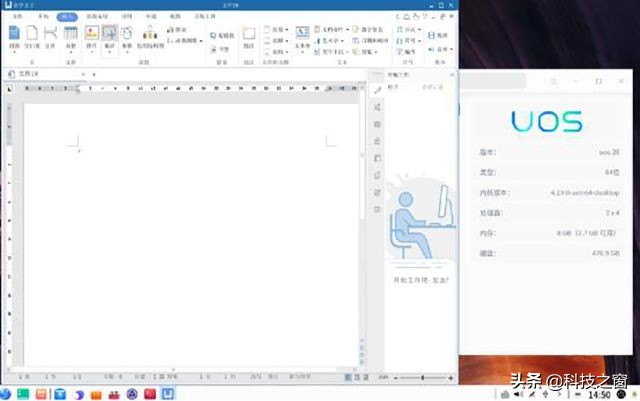Image resolution: width=640 pixels, height=401 pixels.
Task: Open the online chart gallery icon
Action: (150, 37)
